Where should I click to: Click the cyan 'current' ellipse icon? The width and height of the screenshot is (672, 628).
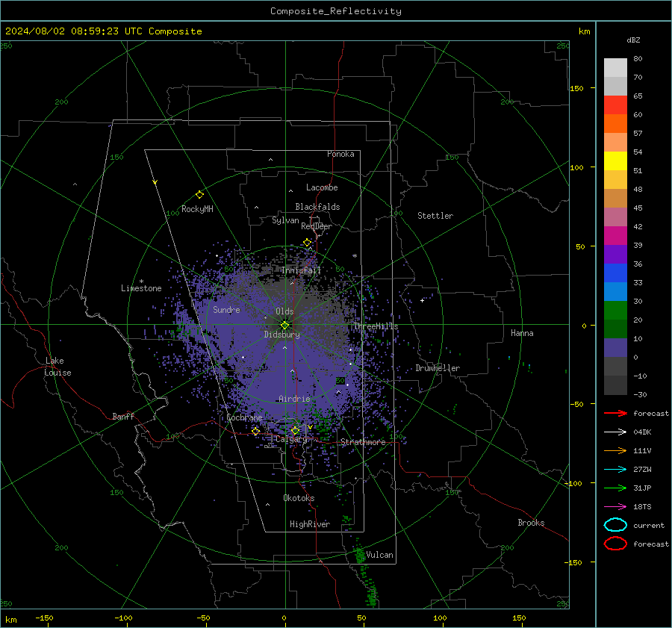click(615, 525)
